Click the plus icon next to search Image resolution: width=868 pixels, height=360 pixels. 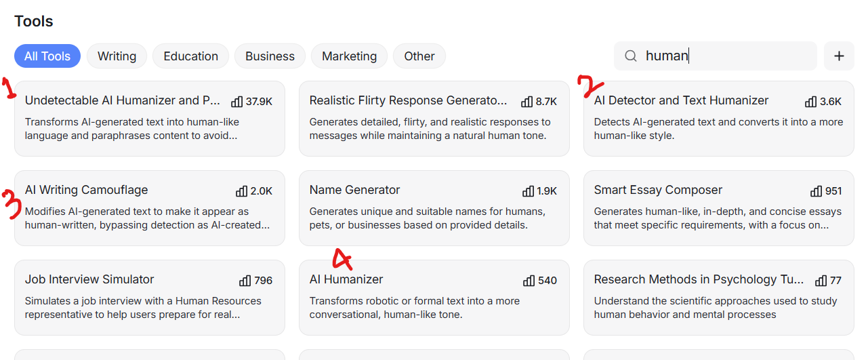point(839,56)
